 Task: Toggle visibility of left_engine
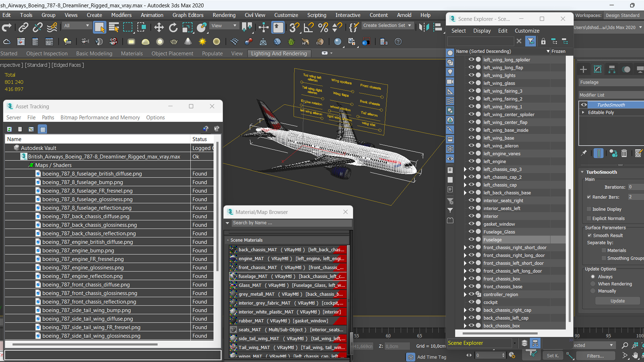coord(471,161)
